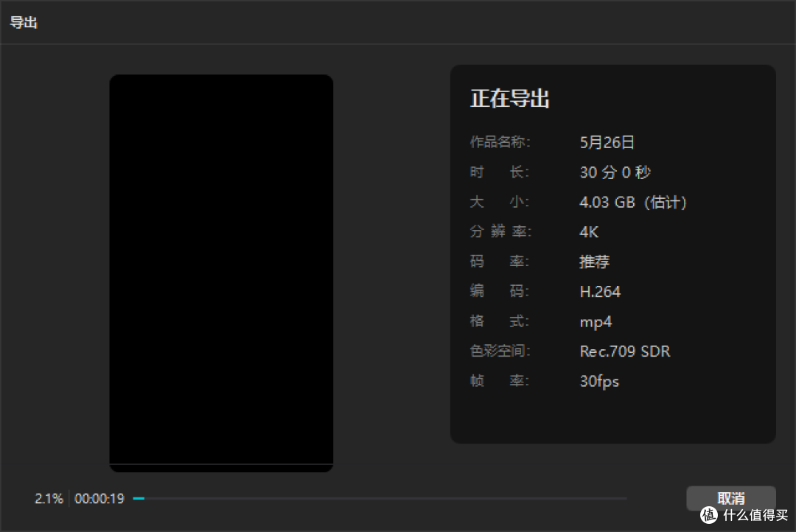796x532 pixels.
Task: Click the 导出 window title
Action: 24,22
